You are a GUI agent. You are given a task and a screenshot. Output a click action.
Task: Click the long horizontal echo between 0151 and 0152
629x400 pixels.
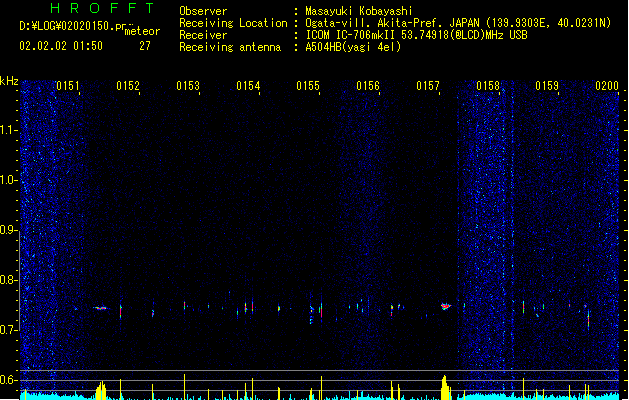101,308
